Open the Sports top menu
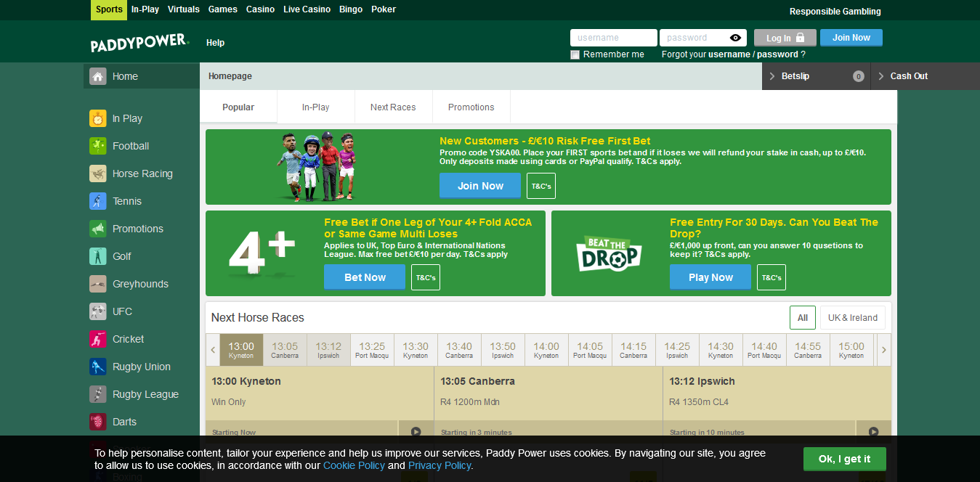 coord(109,9)
